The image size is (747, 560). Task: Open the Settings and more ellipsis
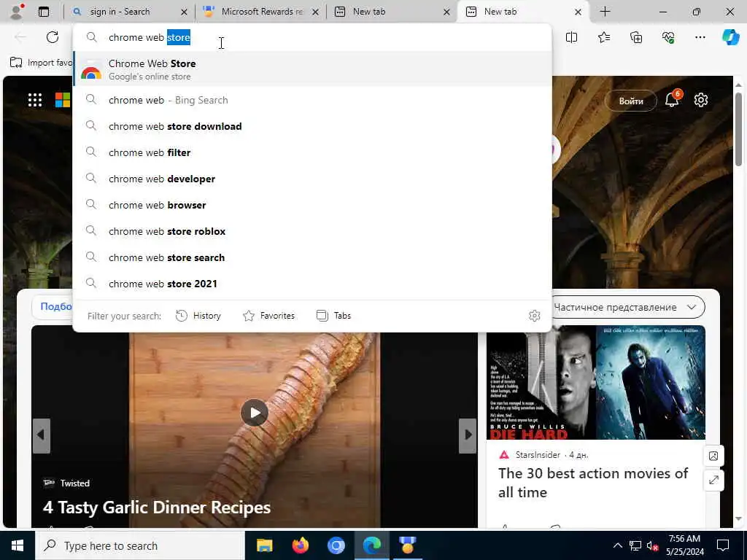700,37
